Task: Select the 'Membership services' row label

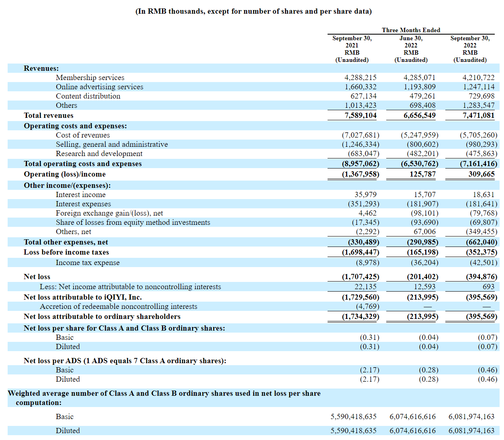Action: (90, 78)
